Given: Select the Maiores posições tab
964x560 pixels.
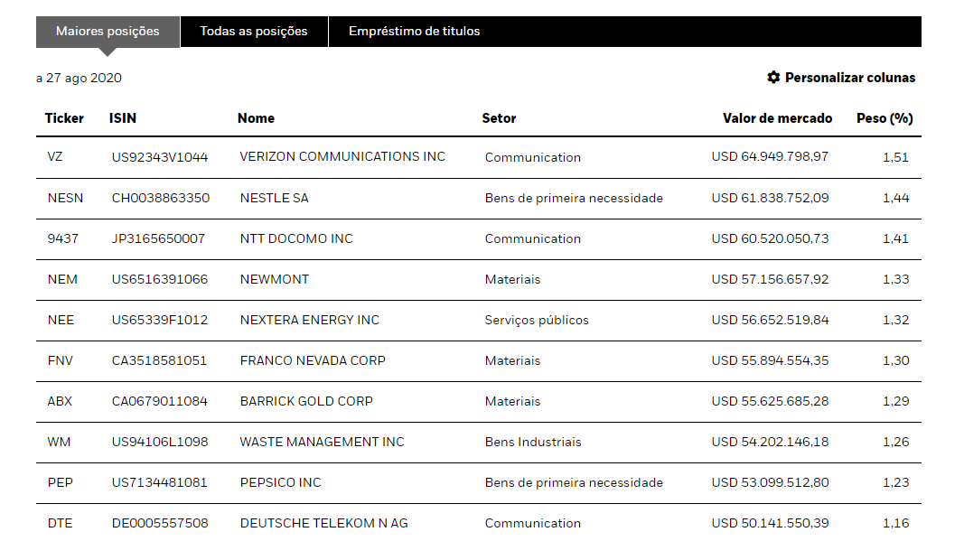Looking at the screenshot, I should point(108,31).
